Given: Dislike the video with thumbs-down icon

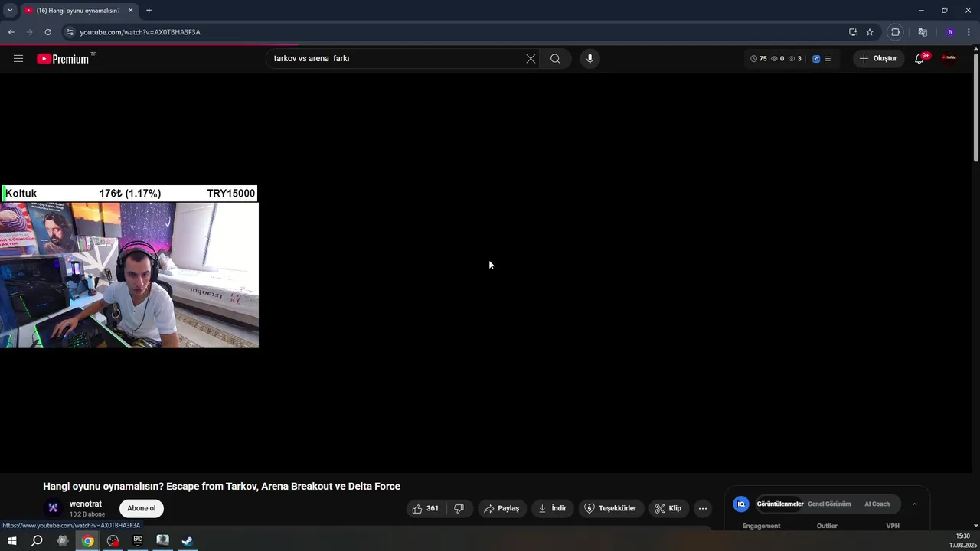Looking at the screenshot, I should coord(459,508).
